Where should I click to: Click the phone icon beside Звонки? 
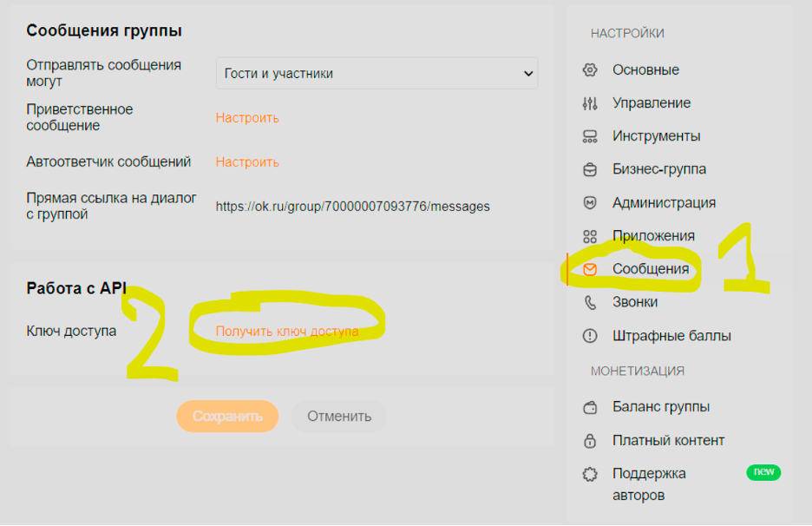click(x=590, y=302)
